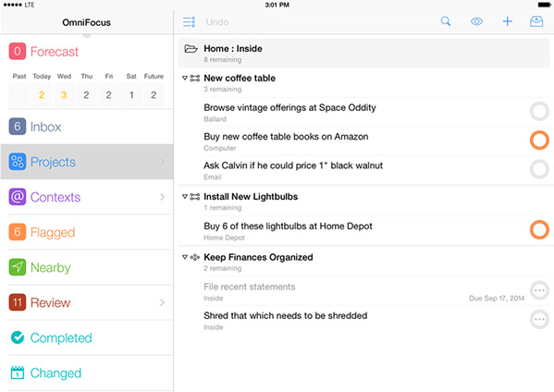
Task: Tap parallel project icon for Keep Finances Organized
Action: point(194,257)
